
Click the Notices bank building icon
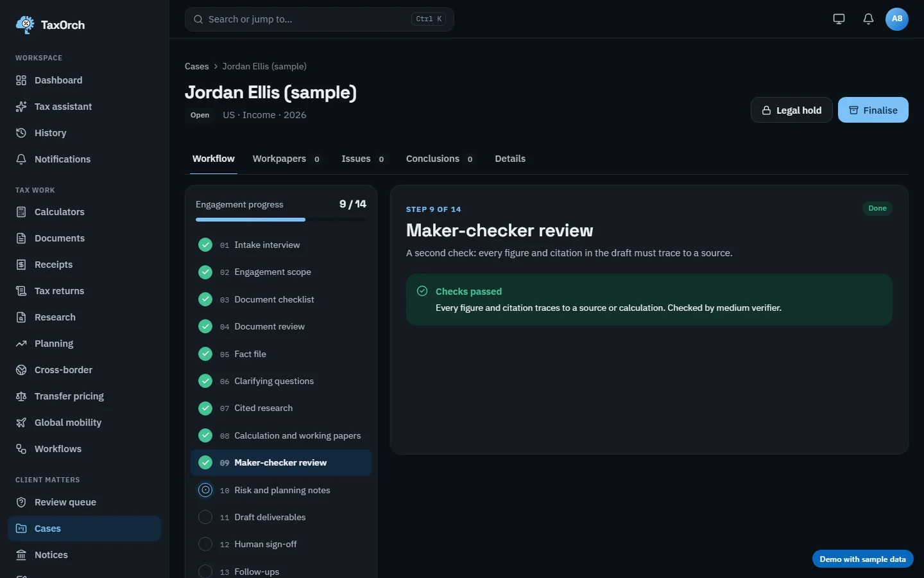pyautogui.click(x=21, y=555)
